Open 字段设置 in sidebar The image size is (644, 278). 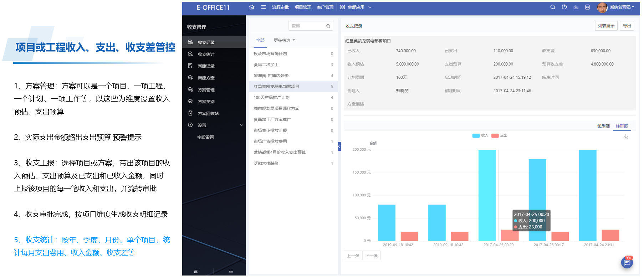(206, 137)
